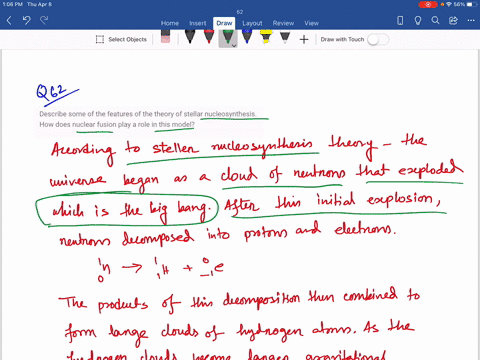Select the black pen
This screenshot has height=360, width=480.
coord(190,37)
